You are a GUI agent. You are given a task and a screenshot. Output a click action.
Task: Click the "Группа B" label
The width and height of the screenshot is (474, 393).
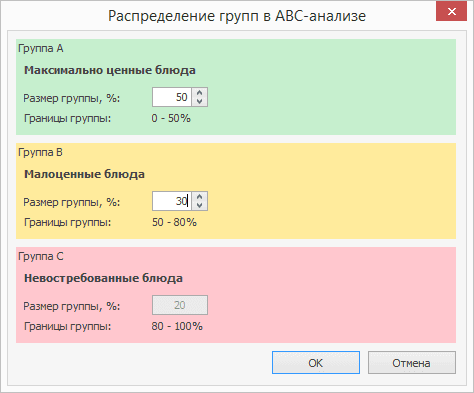(x=40, y=152)
